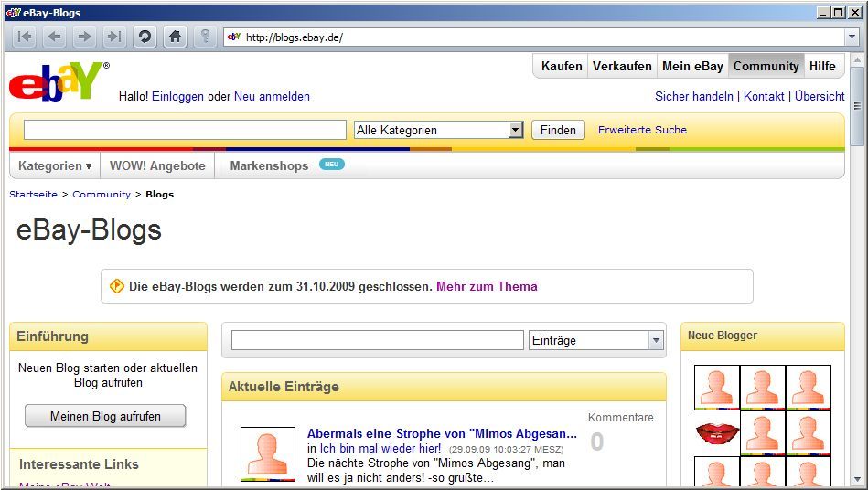This screenshot has height=490, width=868.
Task: Go to first page in browser history
Action: pos(25,37)
